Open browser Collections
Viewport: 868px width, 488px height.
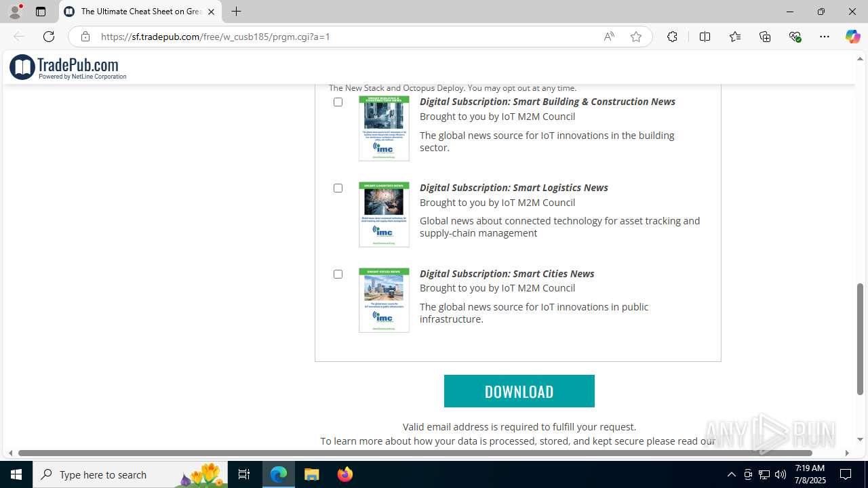click(x=765, y=37)
